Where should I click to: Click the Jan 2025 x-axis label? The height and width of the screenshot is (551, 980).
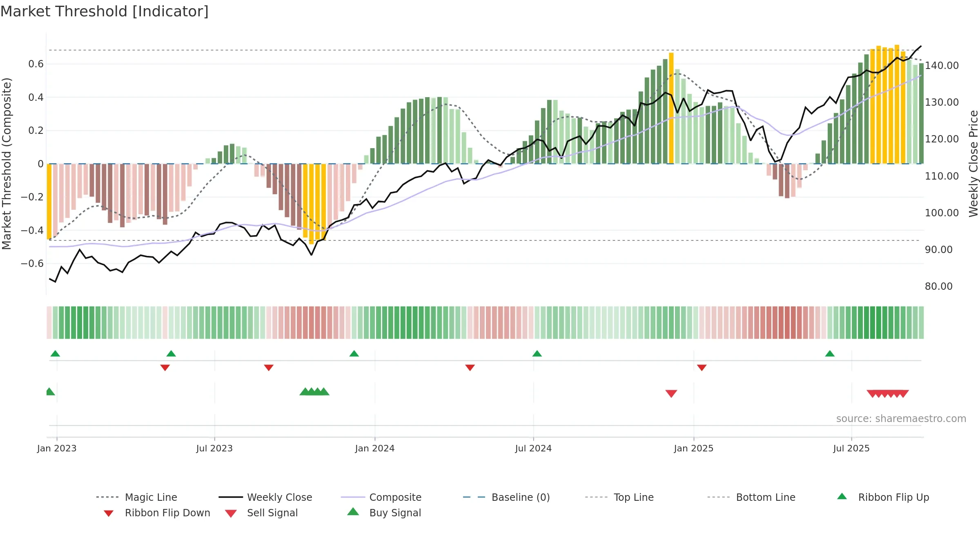coord(694,448)
